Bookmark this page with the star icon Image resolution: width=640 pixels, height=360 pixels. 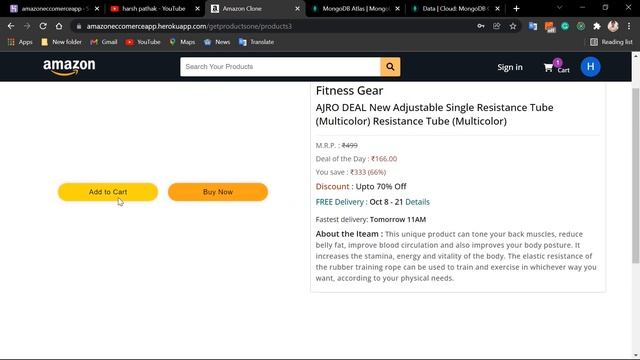click(513, 26)
